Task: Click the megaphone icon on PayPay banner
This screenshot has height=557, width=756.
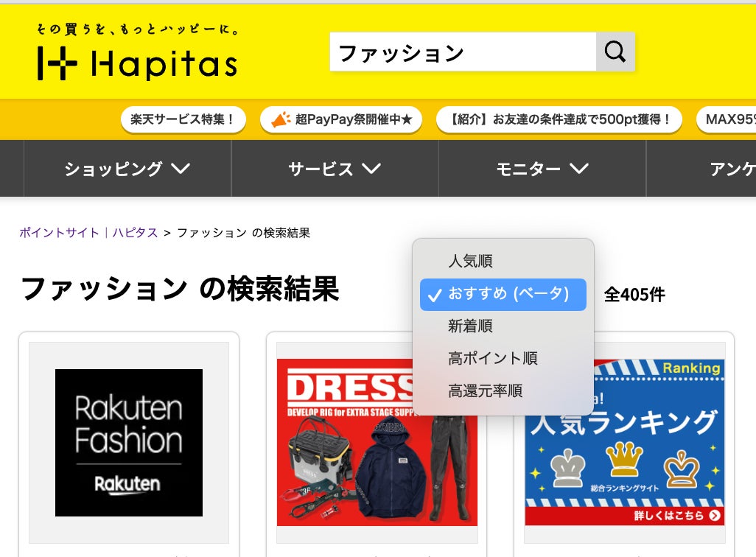Action: 281,119
